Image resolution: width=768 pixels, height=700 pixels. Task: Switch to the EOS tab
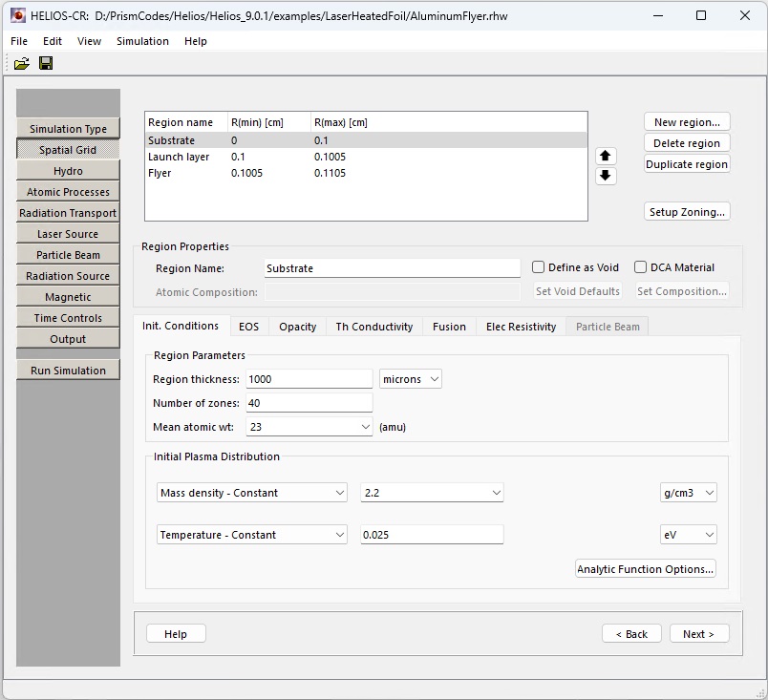click(x=248, y=327)
